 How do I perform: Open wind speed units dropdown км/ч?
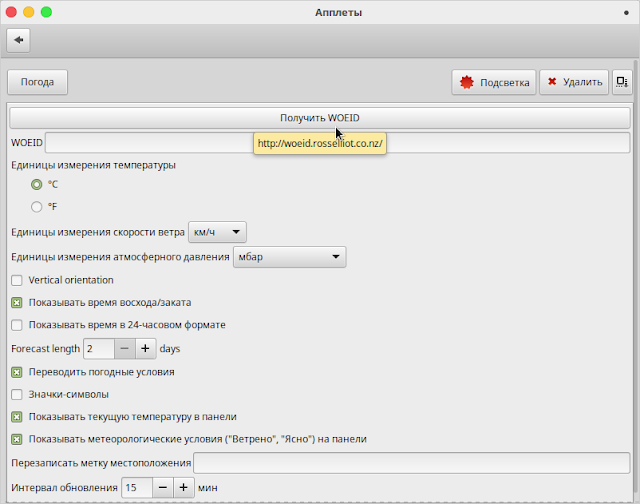[x=217, y=232]
